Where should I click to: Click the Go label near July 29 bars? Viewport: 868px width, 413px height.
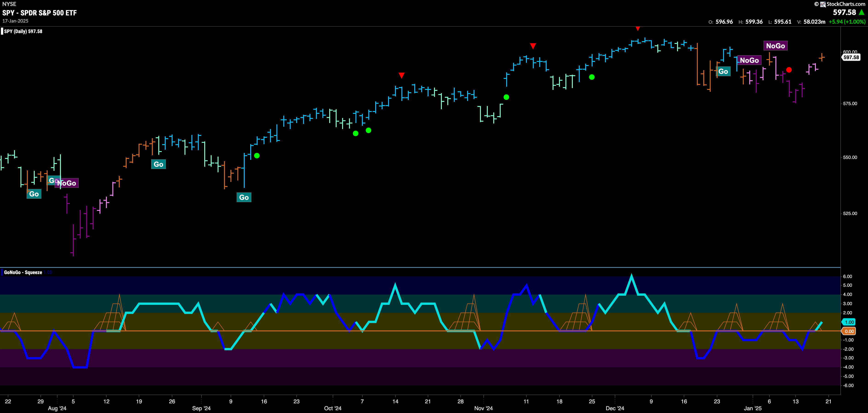click(34, 194)
